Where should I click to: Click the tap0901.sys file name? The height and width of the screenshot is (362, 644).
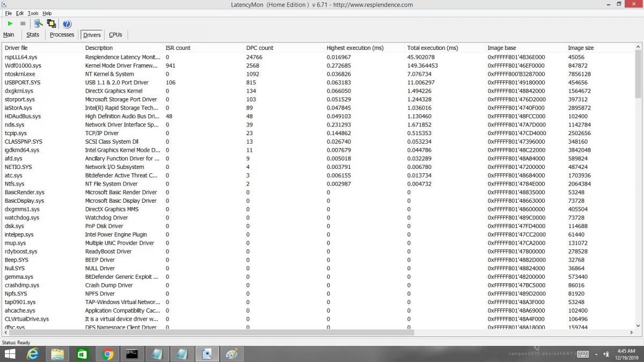[x=20, y=302]
